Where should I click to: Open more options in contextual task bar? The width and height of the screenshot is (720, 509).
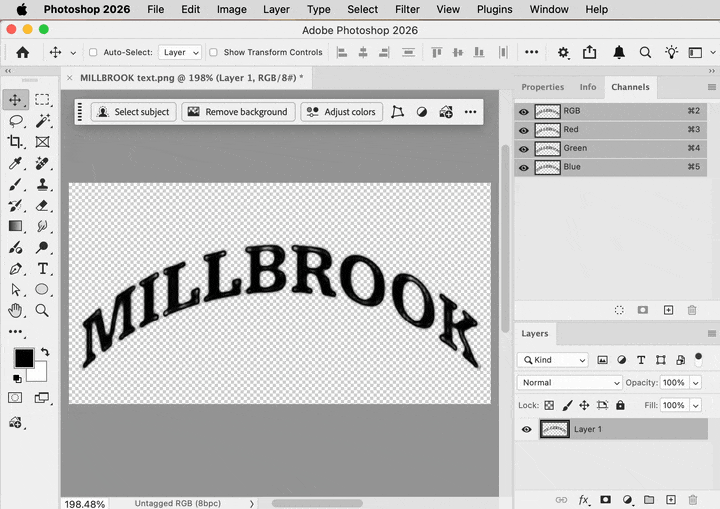click(x=470, y=112)
